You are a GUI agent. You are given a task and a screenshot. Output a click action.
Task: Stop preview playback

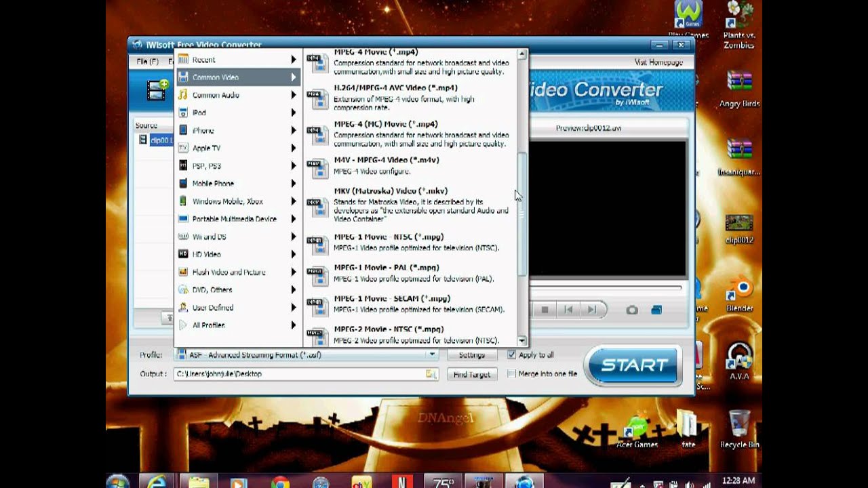pyautogui.click(x=545, y=310)
